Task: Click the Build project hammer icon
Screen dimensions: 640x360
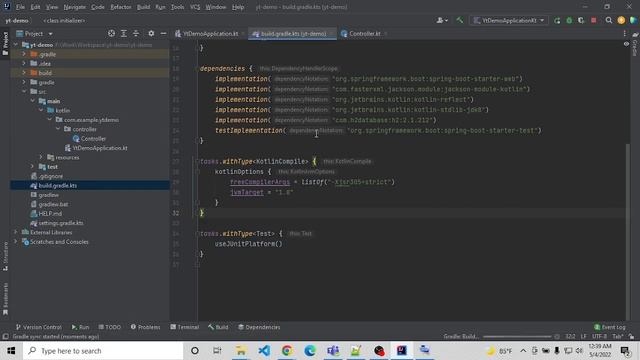Action: pyautogui.click(x=460, y=20)
